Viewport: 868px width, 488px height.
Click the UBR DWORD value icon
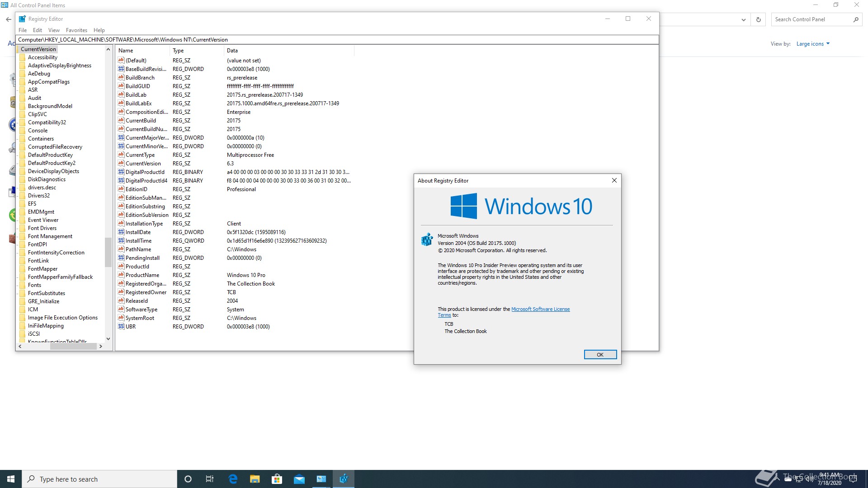(x=121, y=327)
